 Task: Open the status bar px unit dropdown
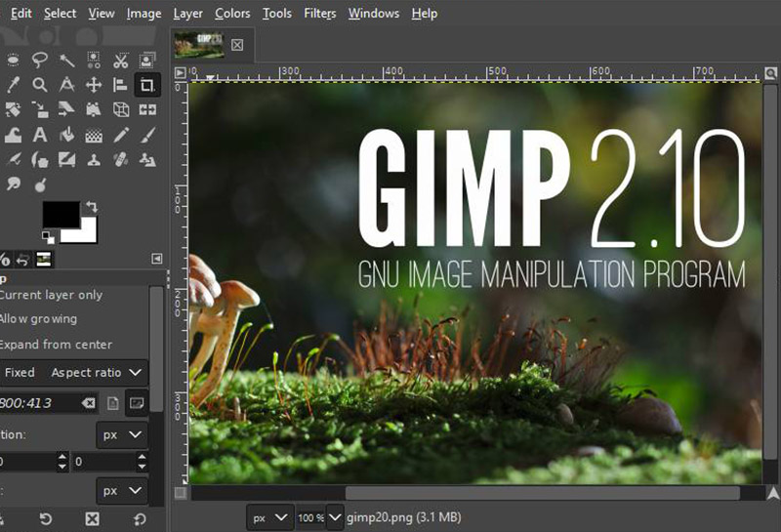(x=270, y=517)
